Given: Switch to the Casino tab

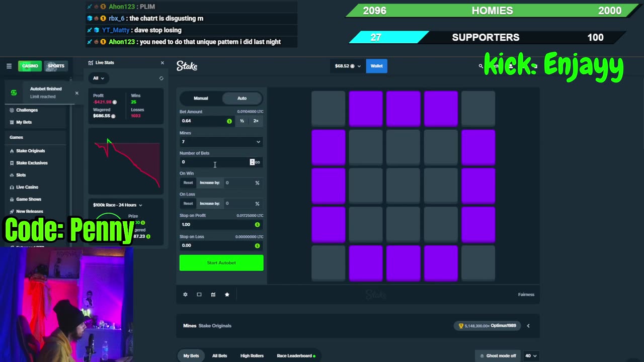Looking at the screenshot, I should [30, 66].
